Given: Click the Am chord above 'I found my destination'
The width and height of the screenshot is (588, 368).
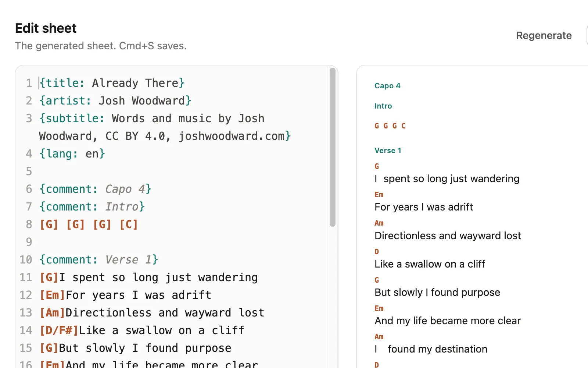Looking at the screenshot, I should click(379, 337).
